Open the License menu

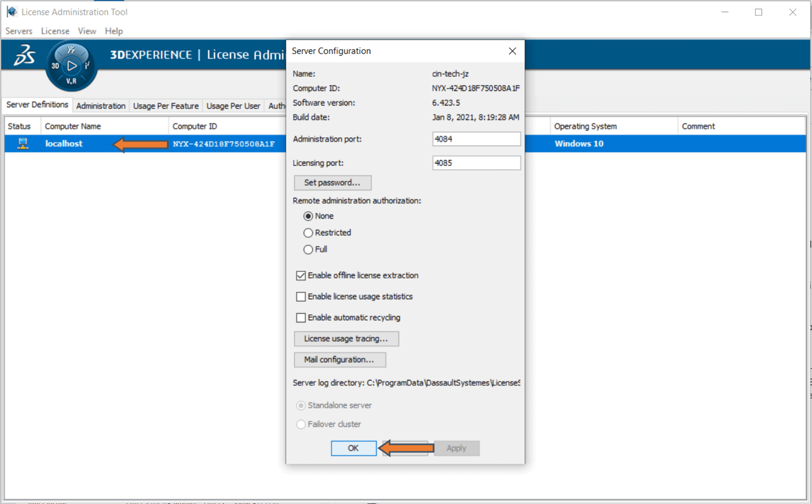pyautogui.click(x=55, y=31)
